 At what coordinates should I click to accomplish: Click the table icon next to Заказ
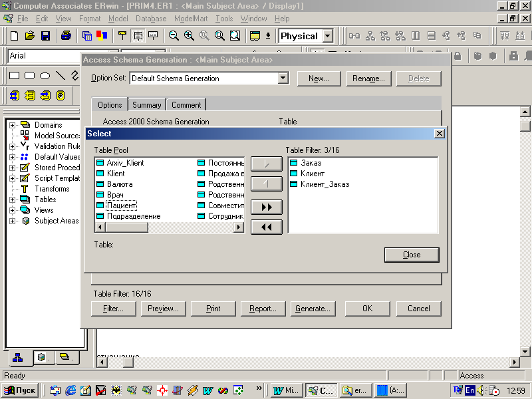(x=294, y=162)
